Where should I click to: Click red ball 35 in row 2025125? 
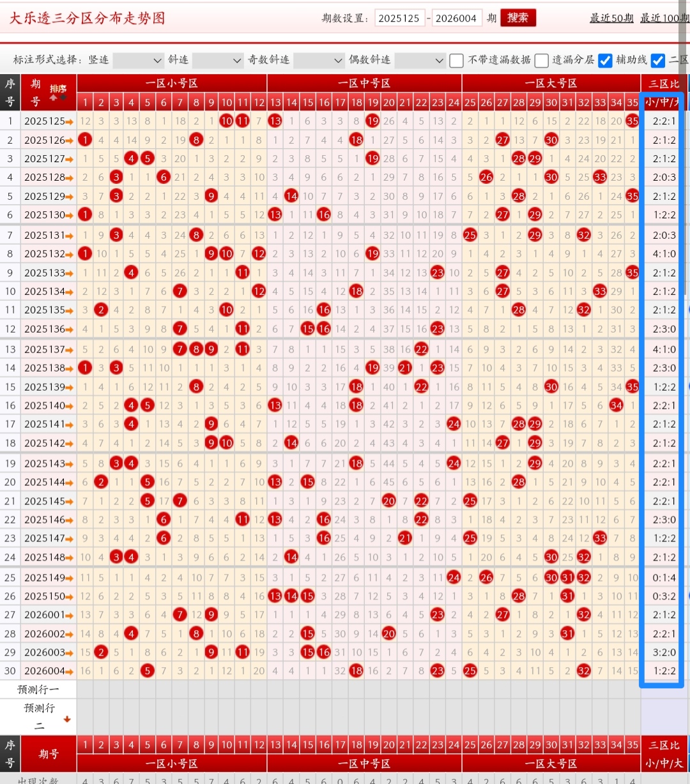click(632, 121)
